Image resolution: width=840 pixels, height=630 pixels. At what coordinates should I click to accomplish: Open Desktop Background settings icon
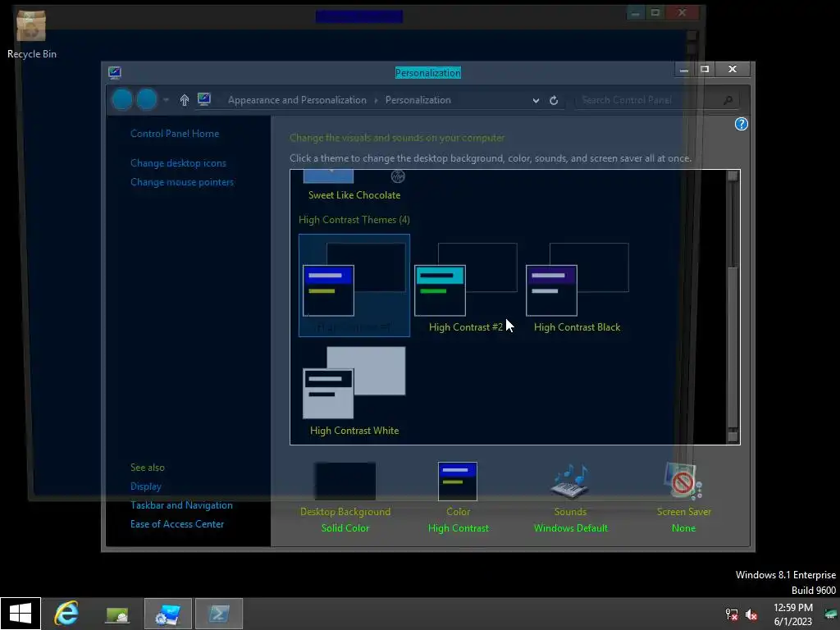[345, 481]
